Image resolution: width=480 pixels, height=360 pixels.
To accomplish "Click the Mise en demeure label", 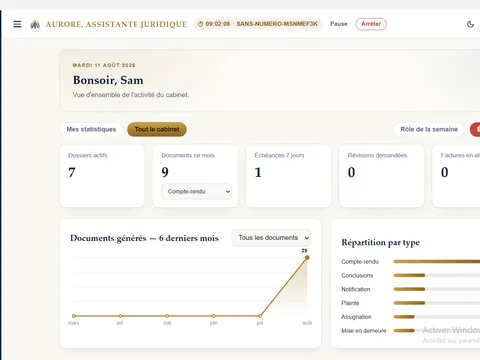I will tap(363, 331).
